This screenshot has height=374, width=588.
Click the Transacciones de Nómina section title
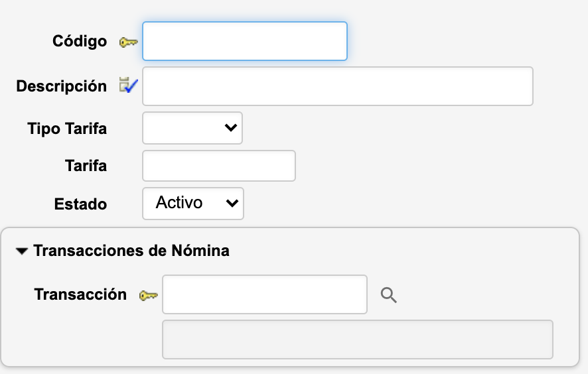(131, 251)
